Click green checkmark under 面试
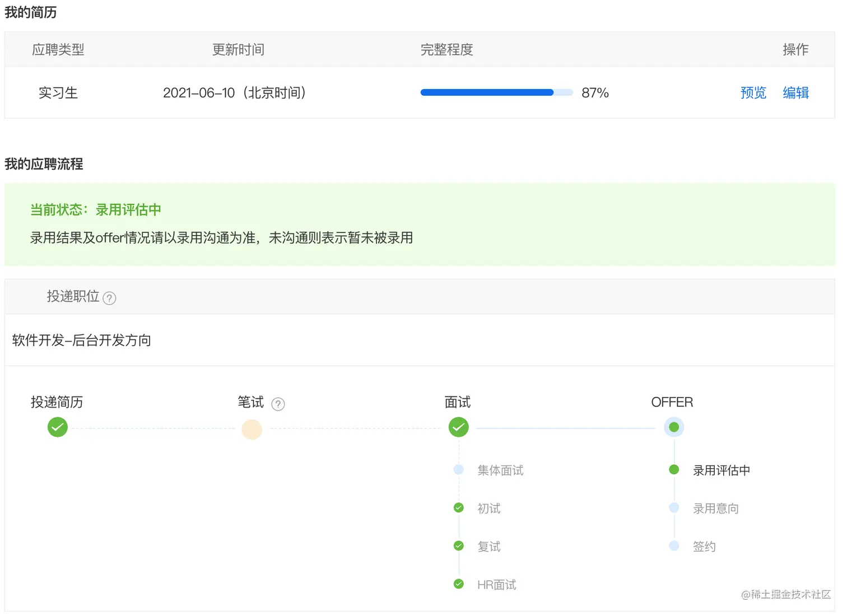The width and height of the screenshot is (847, 616). (x=459, y=427)
